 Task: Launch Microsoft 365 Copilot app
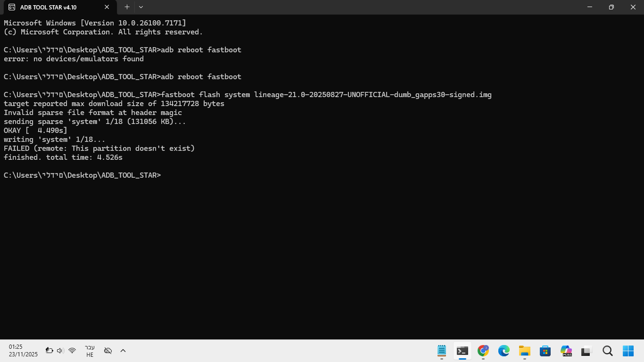click(566, 351)
